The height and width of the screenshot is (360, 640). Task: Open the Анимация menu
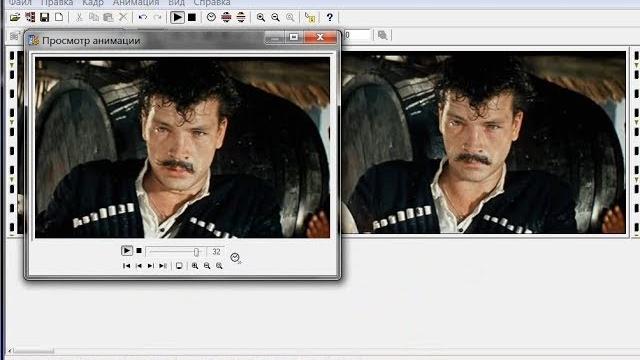tap(136, 2)
